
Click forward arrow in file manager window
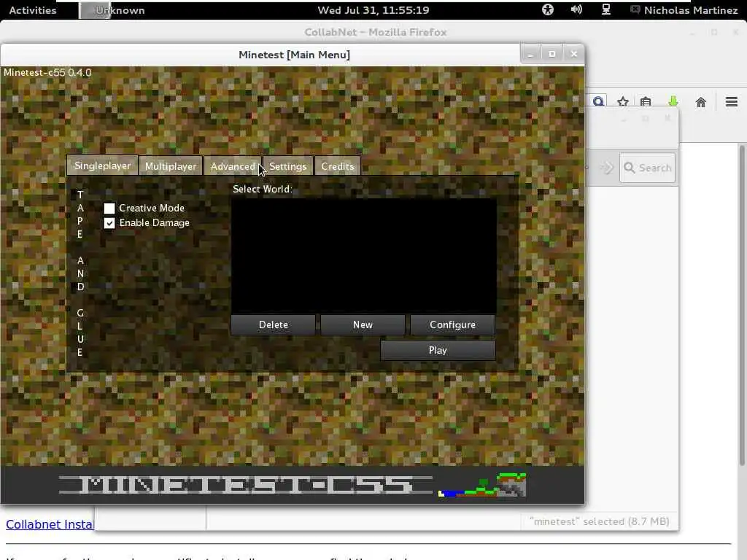tap(607, 168)
